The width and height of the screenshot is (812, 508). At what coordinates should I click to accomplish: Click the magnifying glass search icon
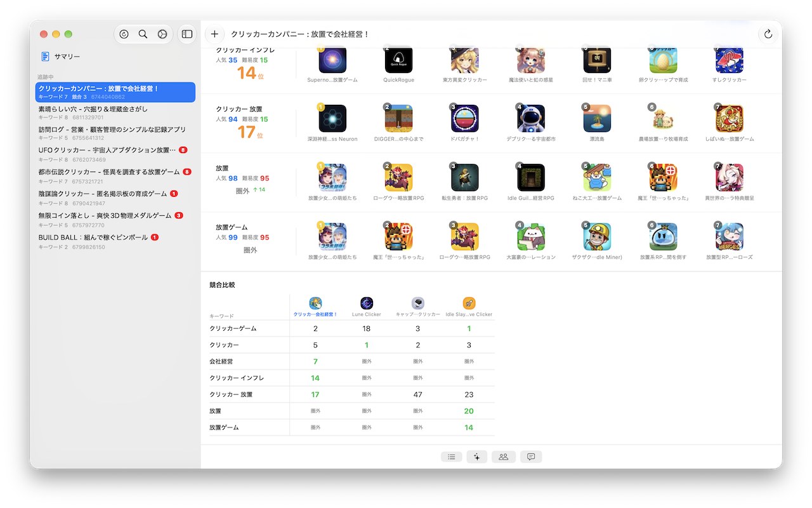click(x=143, y=34)
